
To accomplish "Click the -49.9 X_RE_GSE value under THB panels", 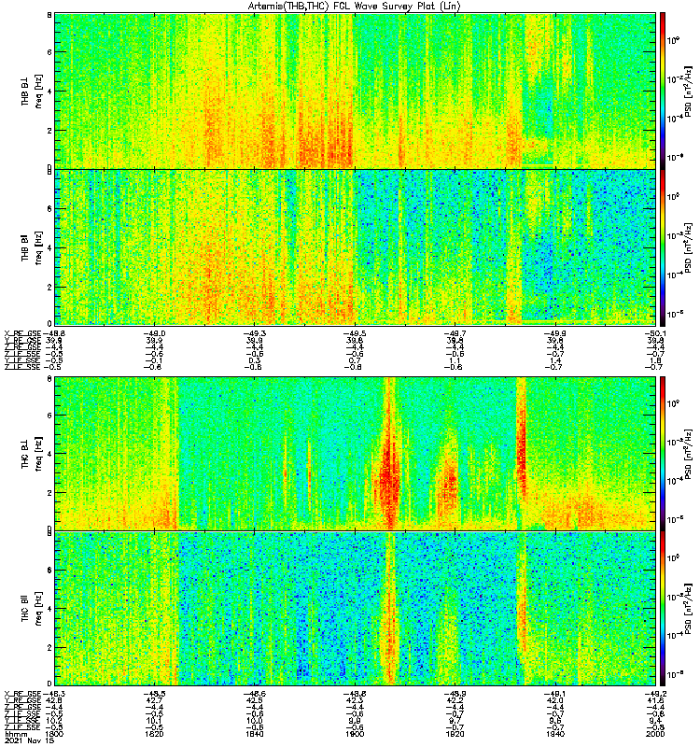I will point(555,333).
